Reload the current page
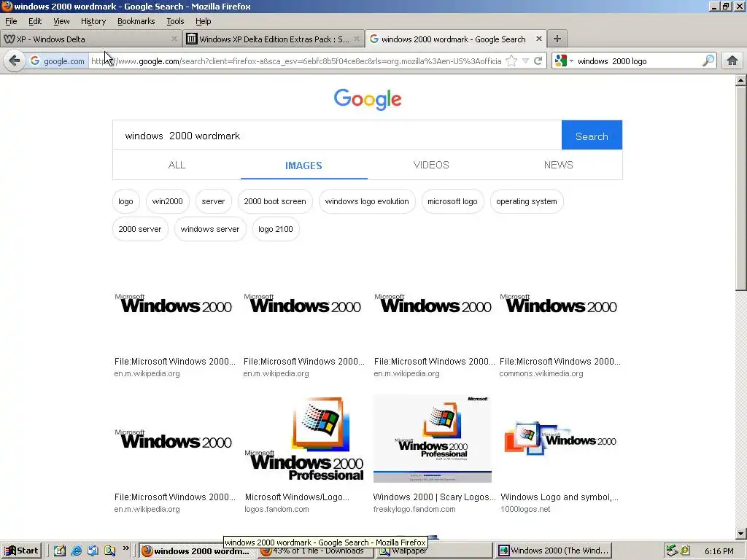Image resolution: width=747 pixels, height=560 pixels. (538, 61)
